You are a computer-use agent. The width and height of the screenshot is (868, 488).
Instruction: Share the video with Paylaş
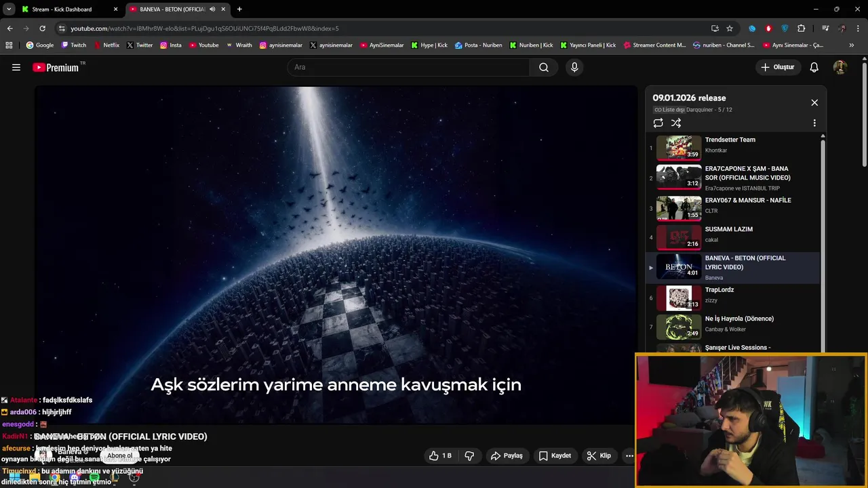click(507, 455)
